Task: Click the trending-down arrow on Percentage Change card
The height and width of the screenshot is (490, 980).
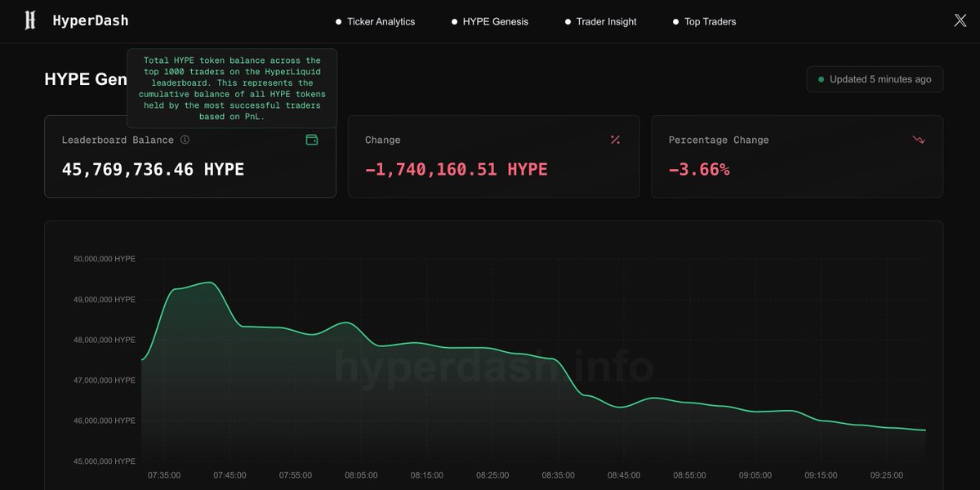Action: pos(920,140)
